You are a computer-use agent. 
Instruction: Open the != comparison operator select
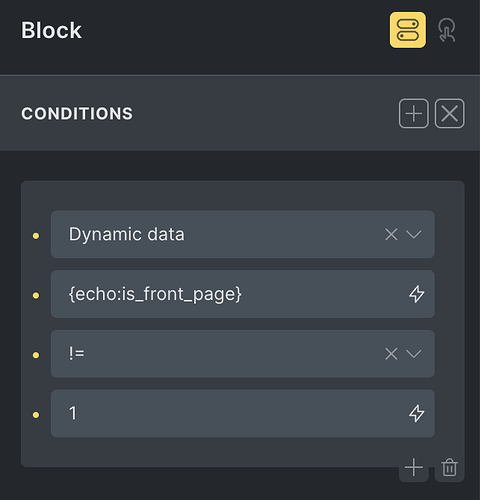(243, 354)
